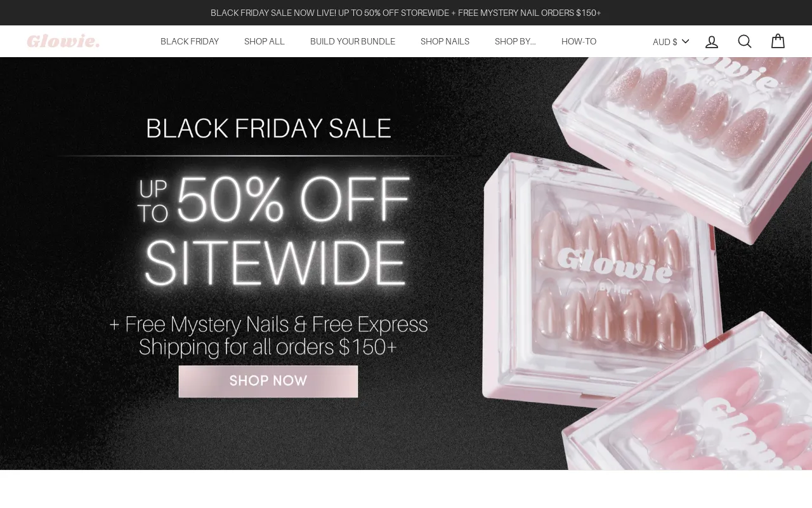
Task: Click the Glowie logo in header
Action: pos(63,41)
